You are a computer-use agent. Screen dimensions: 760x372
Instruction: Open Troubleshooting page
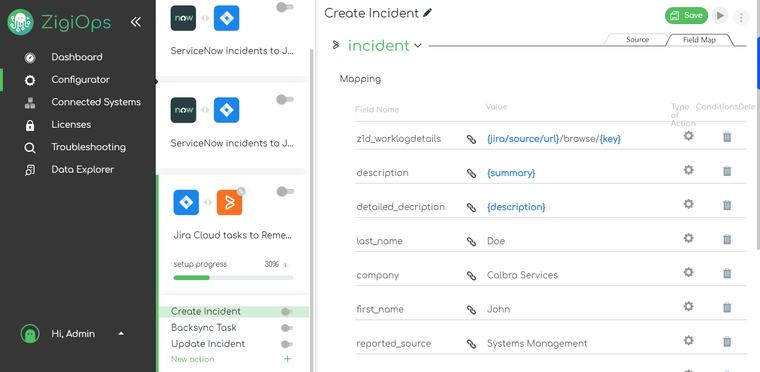point(89,147)
